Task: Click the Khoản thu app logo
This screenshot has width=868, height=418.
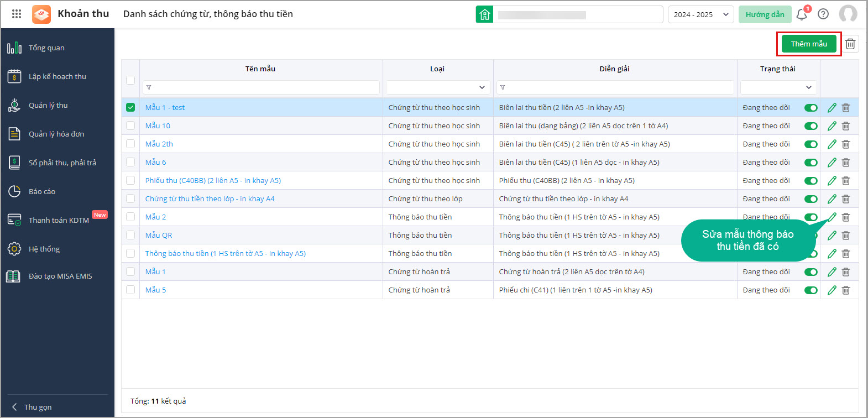Action: click(41, 14)
